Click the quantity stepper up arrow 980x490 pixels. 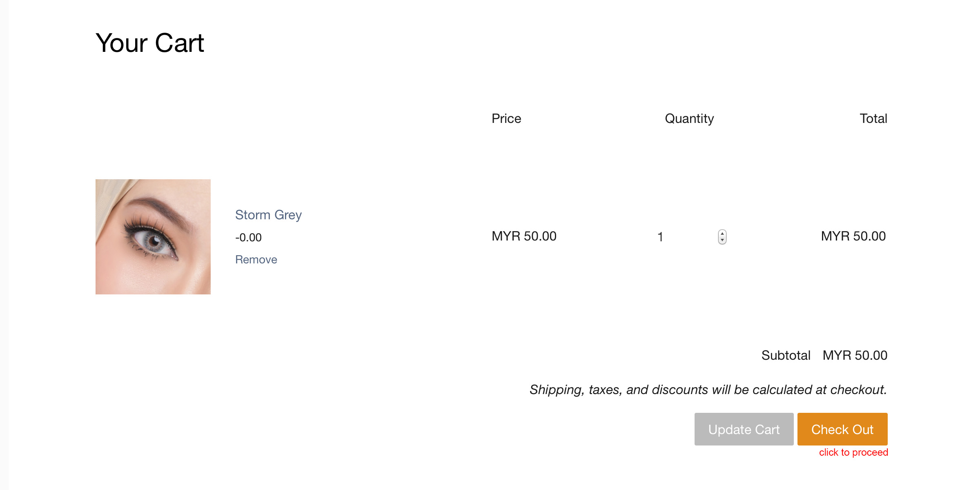coord(722,234)
